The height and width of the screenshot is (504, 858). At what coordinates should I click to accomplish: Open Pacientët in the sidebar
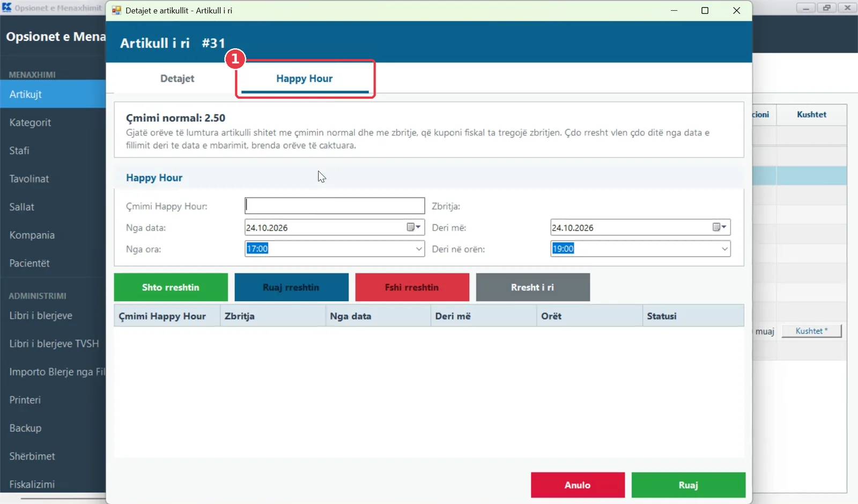[53, 263]
